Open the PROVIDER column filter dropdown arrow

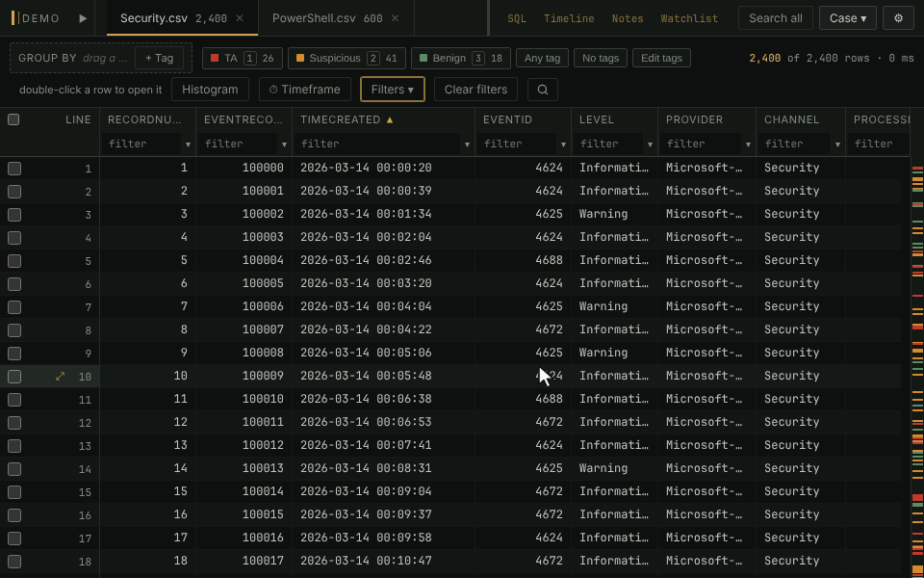(749, 144)
